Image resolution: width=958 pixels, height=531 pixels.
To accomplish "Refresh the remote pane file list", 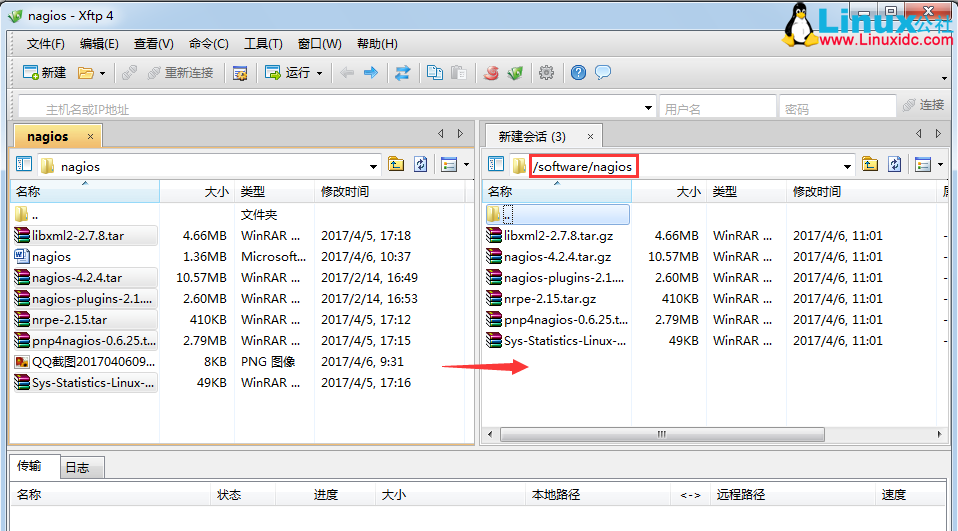I will click(x=895, y=164).
